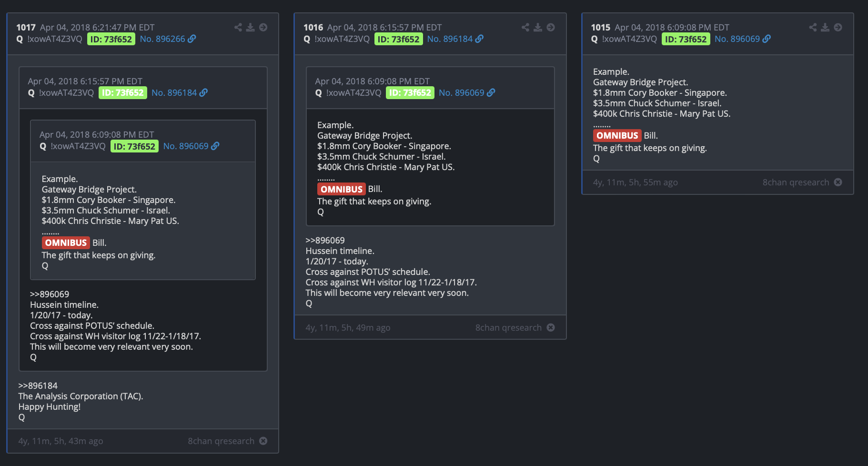
Task: Click date 6:15:57 PM EDT in post 1016 header
Action: click(x=384, y=27)
